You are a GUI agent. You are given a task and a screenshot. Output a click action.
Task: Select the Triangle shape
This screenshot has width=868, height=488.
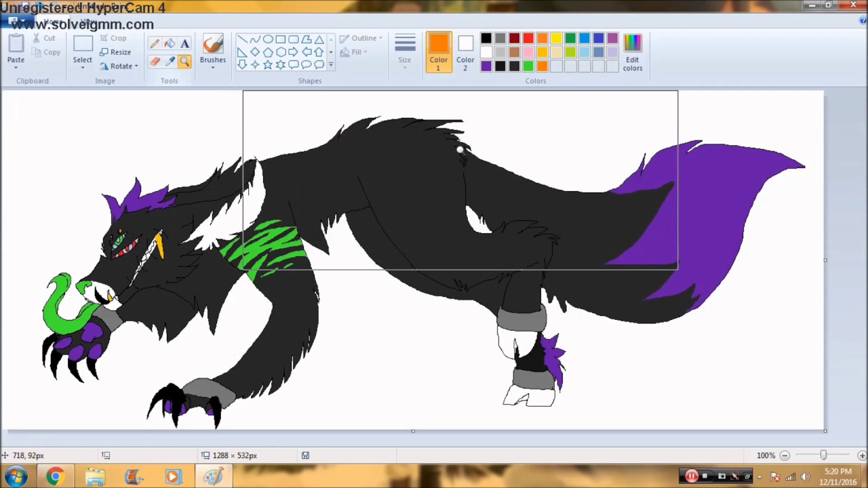pos(319,39)
